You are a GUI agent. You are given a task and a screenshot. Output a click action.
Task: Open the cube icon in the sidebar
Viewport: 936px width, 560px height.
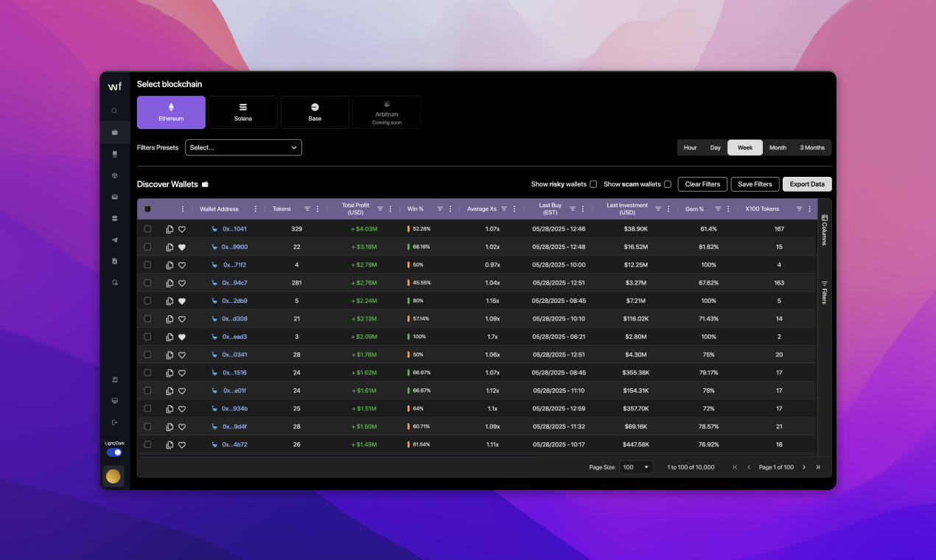[x=114, y=175]
